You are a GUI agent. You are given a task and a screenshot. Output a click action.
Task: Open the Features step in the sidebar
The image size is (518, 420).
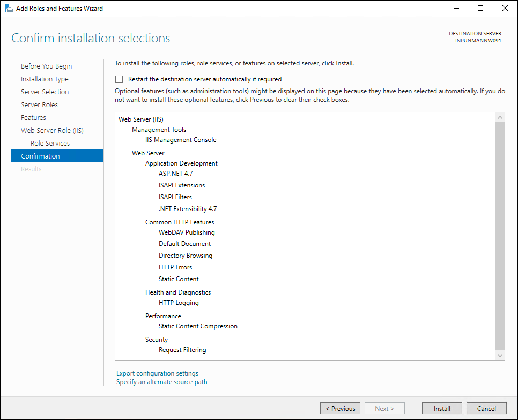[33, 118]
